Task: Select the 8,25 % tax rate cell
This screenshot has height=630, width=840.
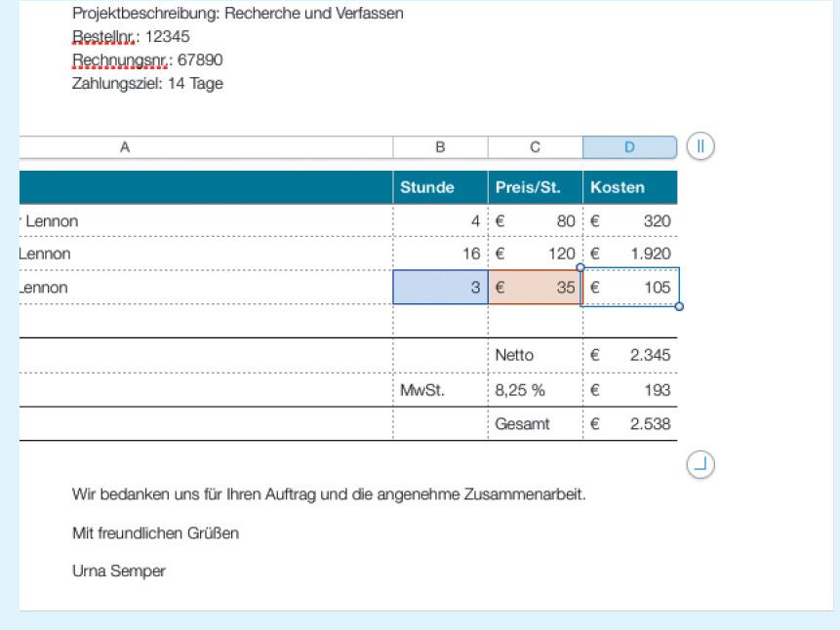Action: (x=536, y=390)
